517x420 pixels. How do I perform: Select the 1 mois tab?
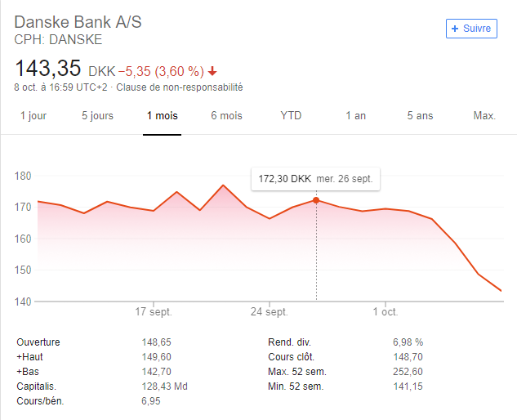pos(163,116)
